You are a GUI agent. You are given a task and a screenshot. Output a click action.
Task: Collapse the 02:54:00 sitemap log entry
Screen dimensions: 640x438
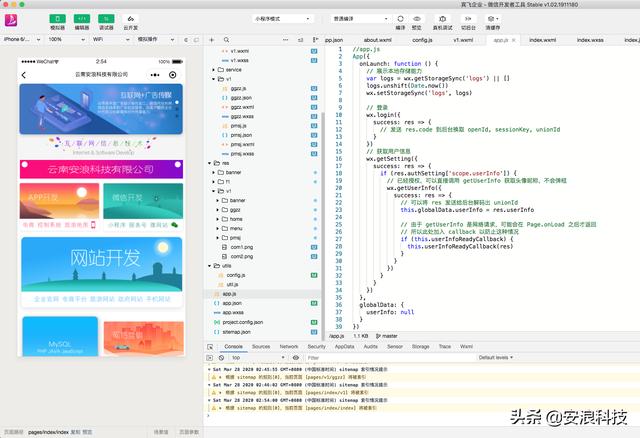[209, 400]
